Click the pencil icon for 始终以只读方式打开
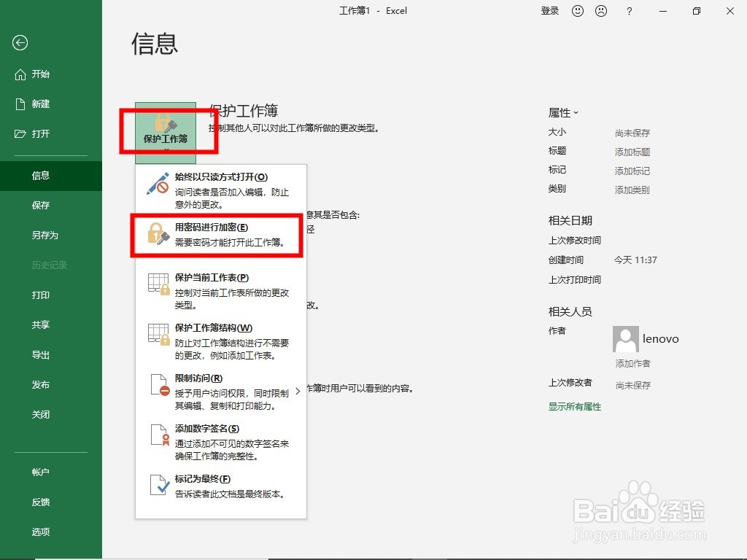 coord(158,183)
